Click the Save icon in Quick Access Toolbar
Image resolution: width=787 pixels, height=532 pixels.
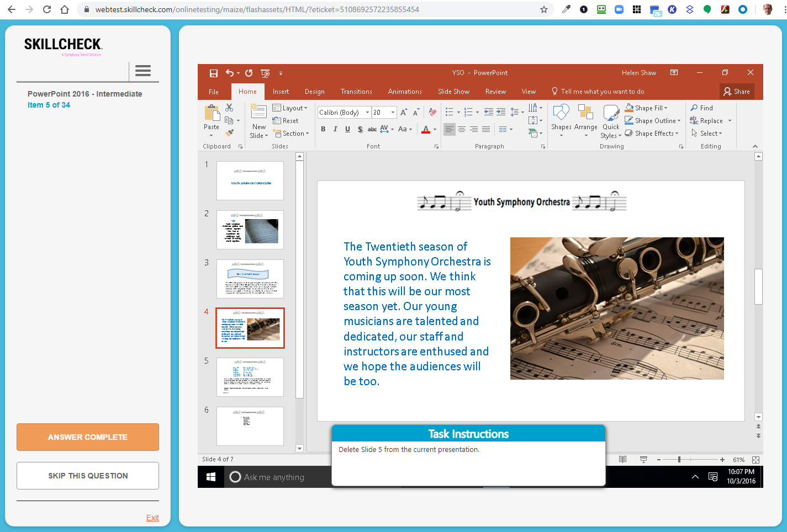pos(214,73)
